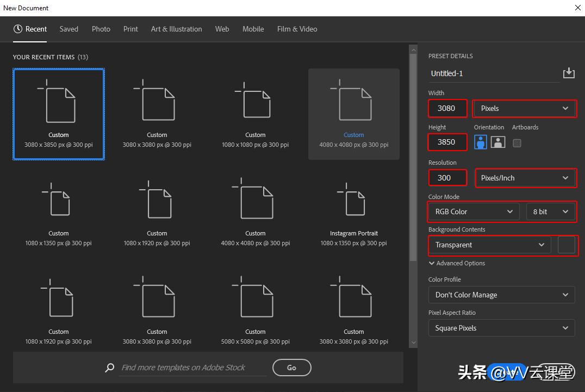Click the search magnifier icon
The image size is (585, 392).
coord(109,368)
